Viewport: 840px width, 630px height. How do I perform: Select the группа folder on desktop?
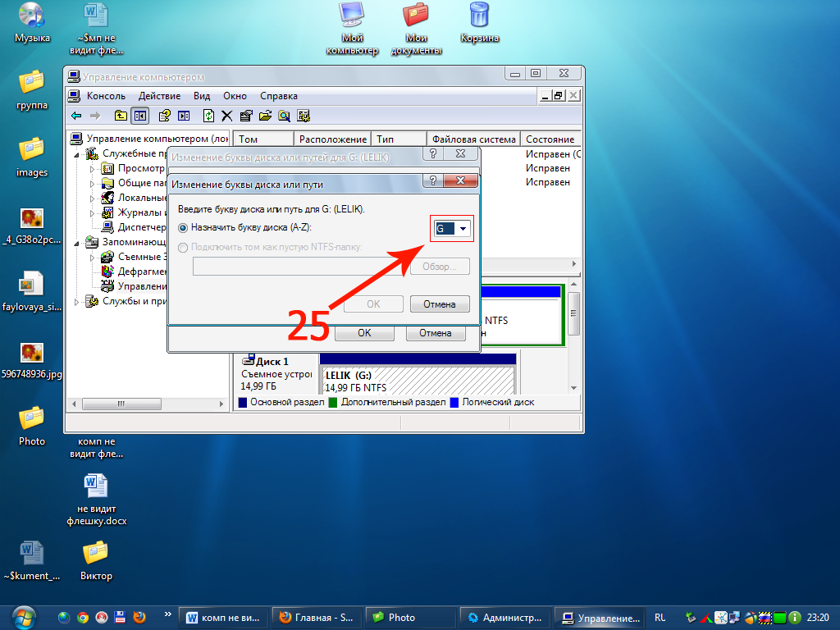[32, 89]
